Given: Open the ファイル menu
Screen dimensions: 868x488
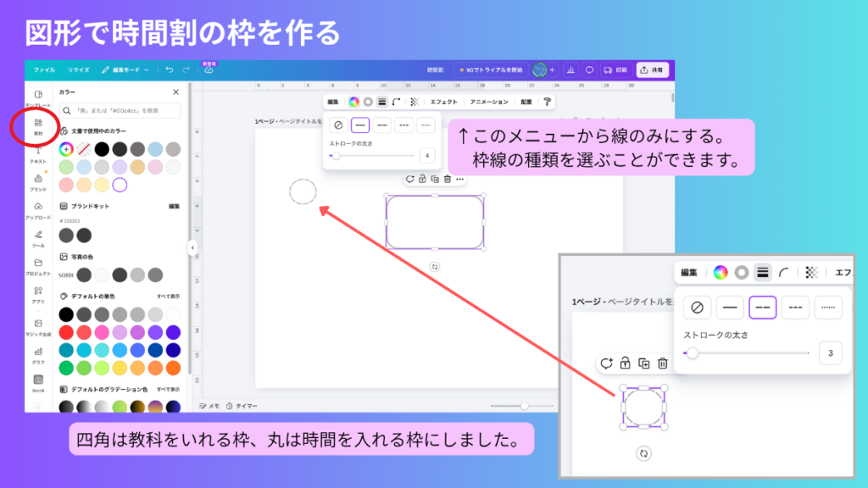Looking at the screenshot, I should (x=45, y=71).
